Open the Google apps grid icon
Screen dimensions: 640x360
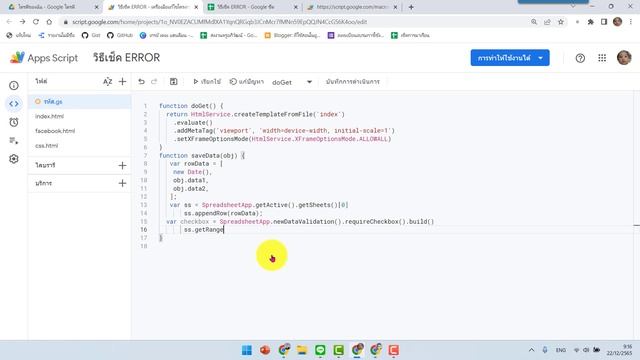tap(602, 58)
